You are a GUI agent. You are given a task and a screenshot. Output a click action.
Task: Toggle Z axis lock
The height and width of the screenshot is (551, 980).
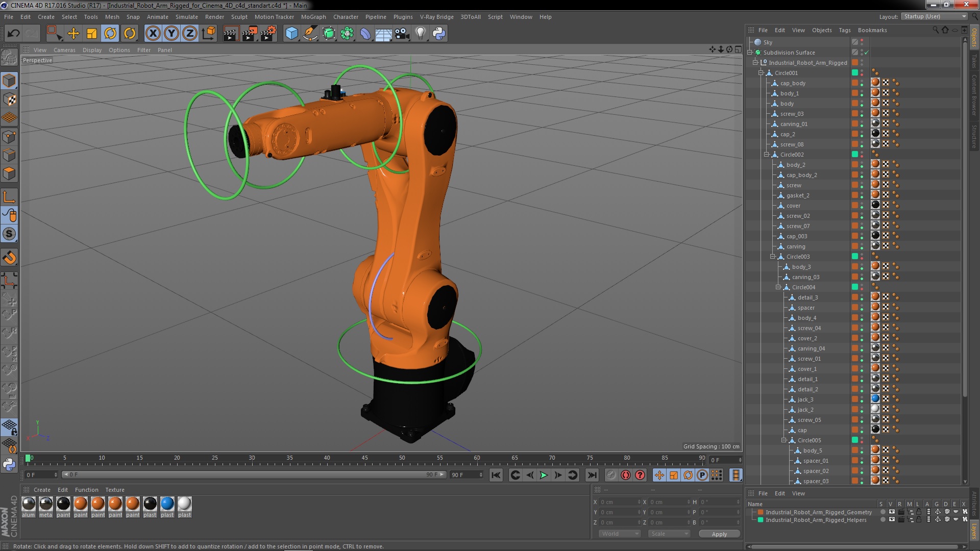coord(190,34)
